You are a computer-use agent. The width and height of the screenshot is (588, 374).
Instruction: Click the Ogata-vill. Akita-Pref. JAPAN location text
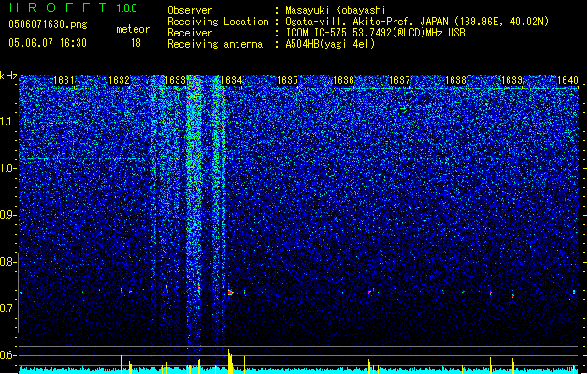coord(417,22)
